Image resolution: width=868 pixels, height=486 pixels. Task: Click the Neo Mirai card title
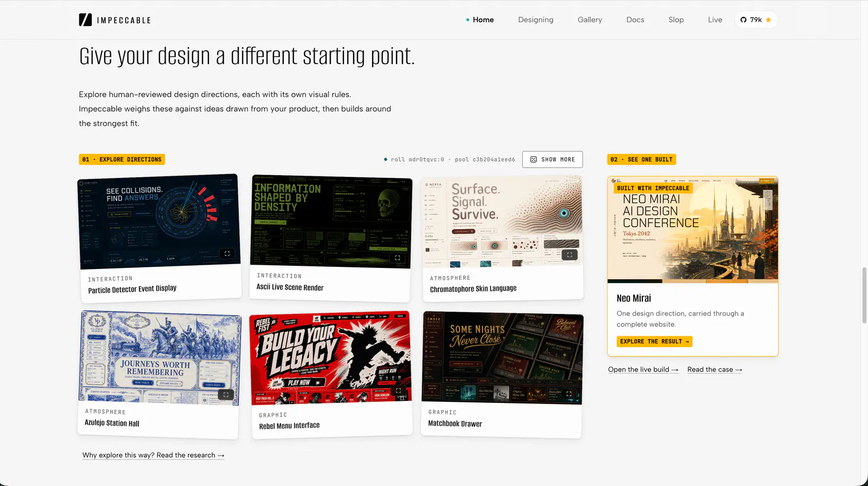click(x=634, y=298)
